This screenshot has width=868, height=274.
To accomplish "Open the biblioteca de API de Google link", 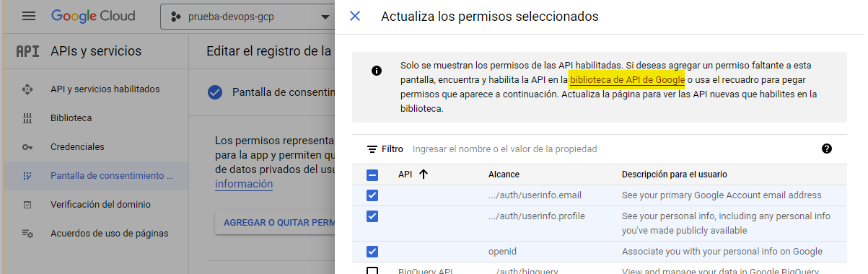I will (x=626, y=79).
